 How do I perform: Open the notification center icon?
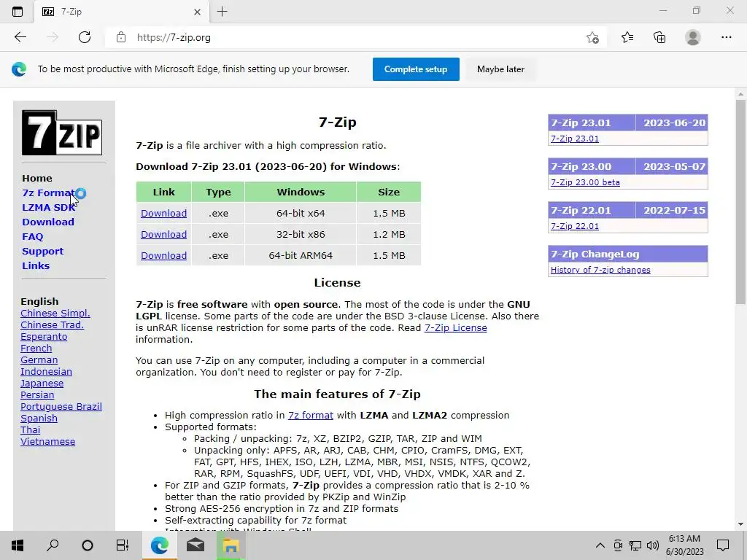click(723, 545)
